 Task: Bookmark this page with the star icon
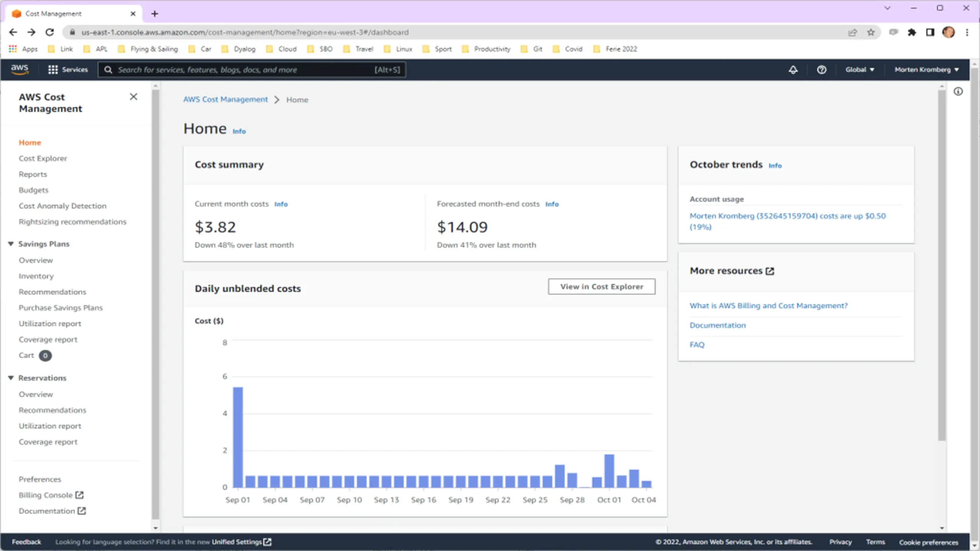871,33
